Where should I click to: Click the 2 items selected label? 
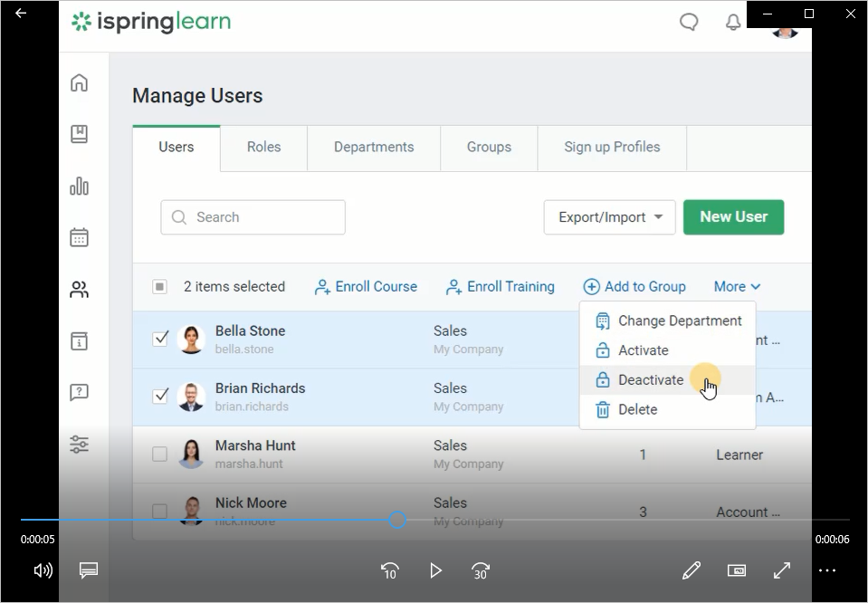click(234, 287)
